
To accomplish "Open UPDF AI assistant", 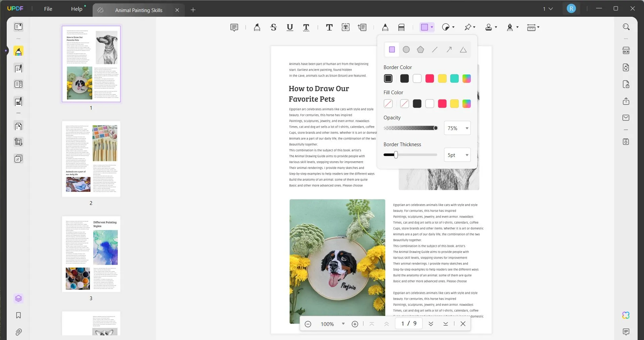I will [x=626, y=315].
